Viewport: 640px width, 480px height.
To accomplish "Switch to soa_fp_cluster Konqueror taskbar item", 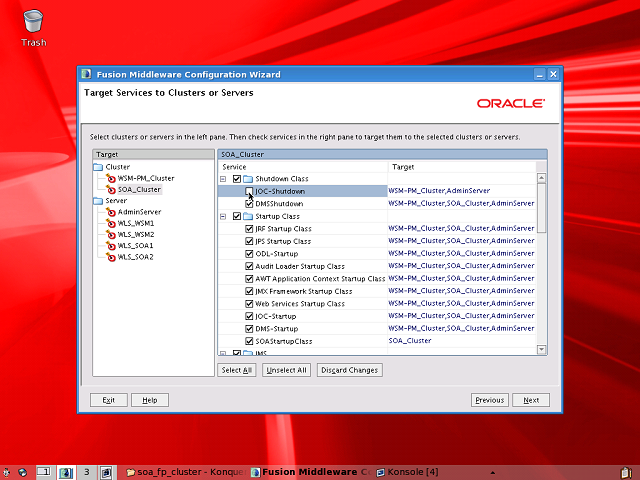I will click(x=186, y=472).
